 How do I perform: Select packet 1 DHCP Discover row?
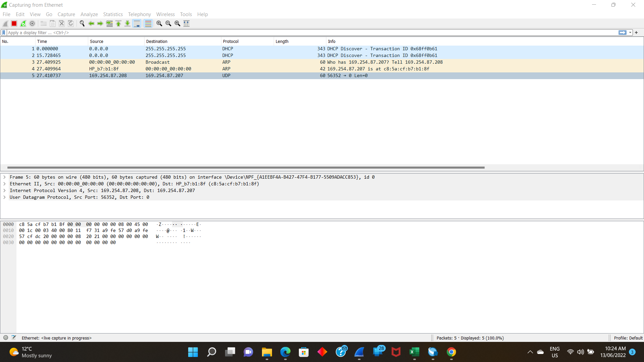point(322,49)
